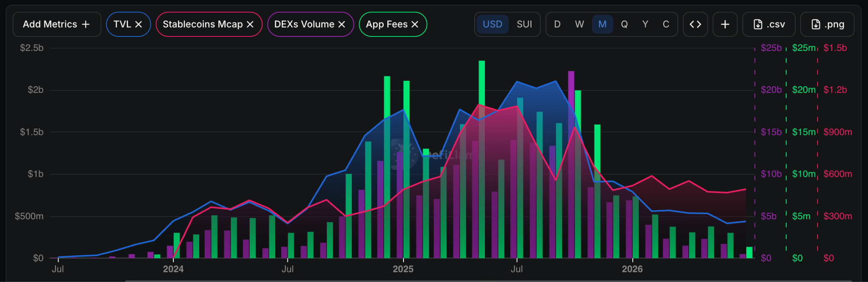868x282 pixels.
Task: Select monthly (M) interval
Action: pyautogui.click(x=602, y=25)
